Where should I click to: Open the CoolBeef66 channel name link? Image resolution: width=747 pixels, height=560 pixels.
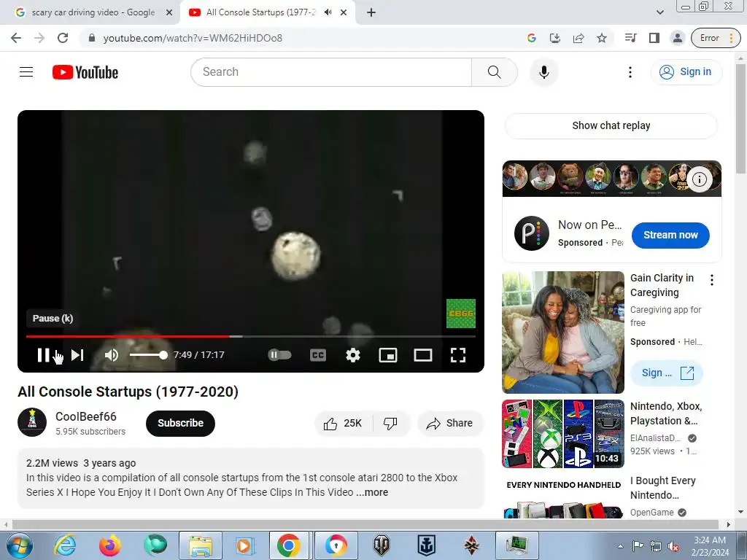[x=86, y=416]
